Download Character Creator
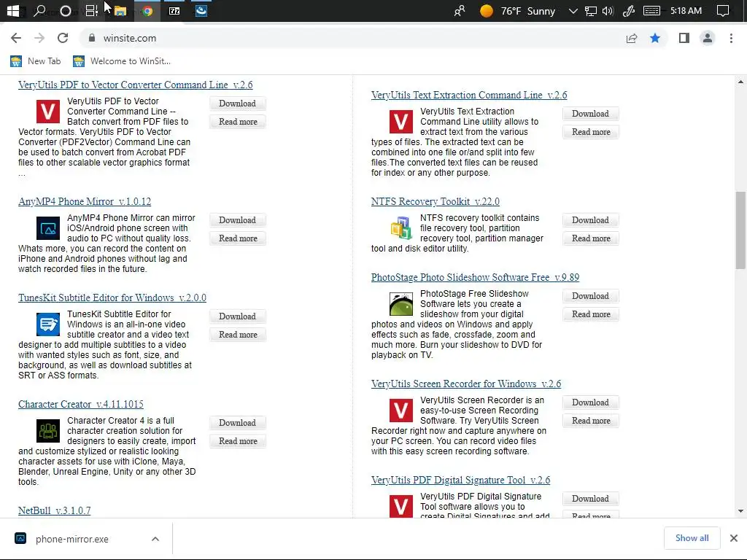Viewport: 747px width, 560px height. [237, 423]
